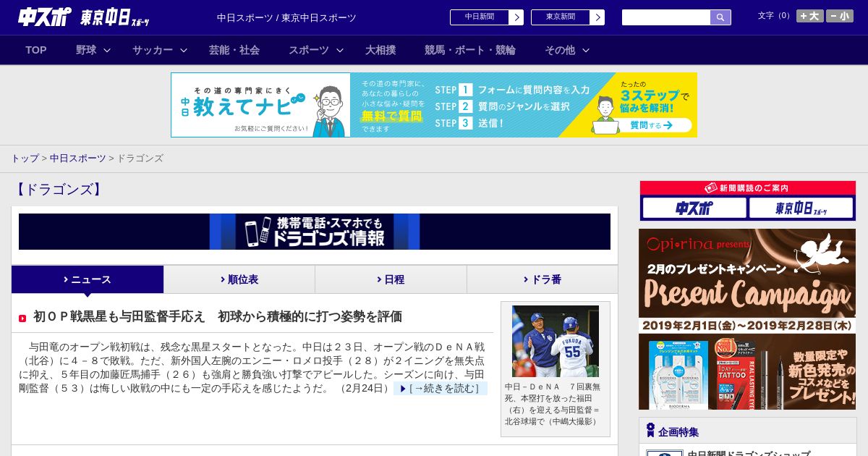Screen dimensions: 868x456
Task: Open the 中日新聞 header link button
Action: 479,17
